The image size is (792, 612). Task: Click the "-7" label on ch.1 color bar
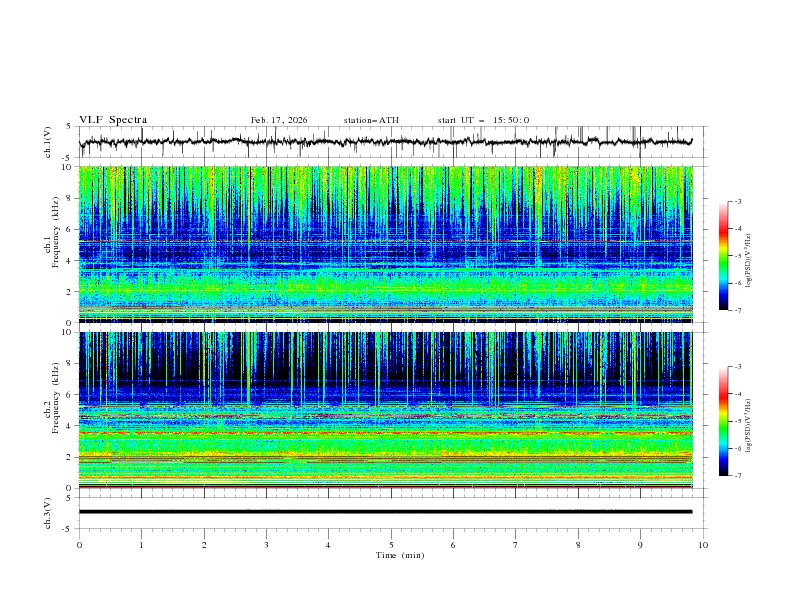(x=738, y=310)
